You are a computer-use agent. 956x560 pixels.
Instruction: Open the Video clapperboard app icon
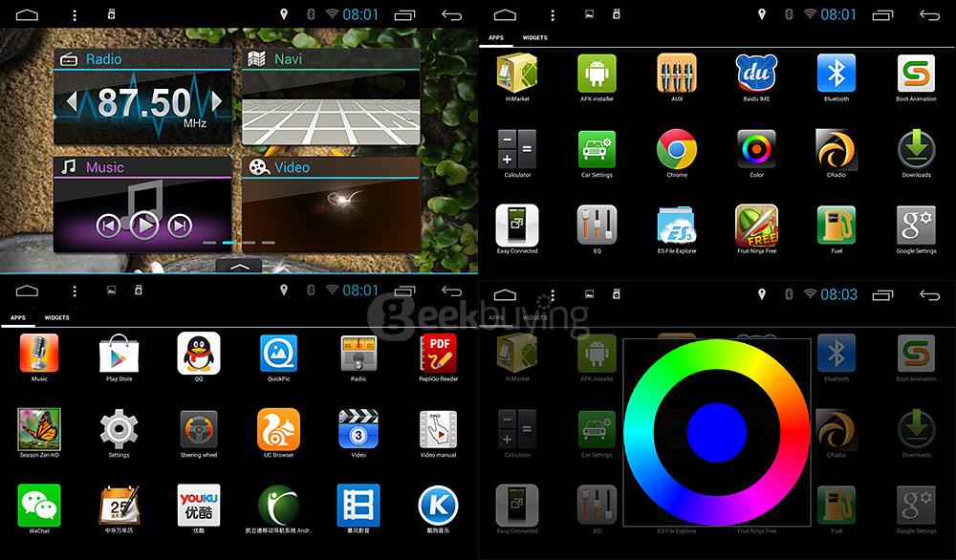[x=358, y=430]
